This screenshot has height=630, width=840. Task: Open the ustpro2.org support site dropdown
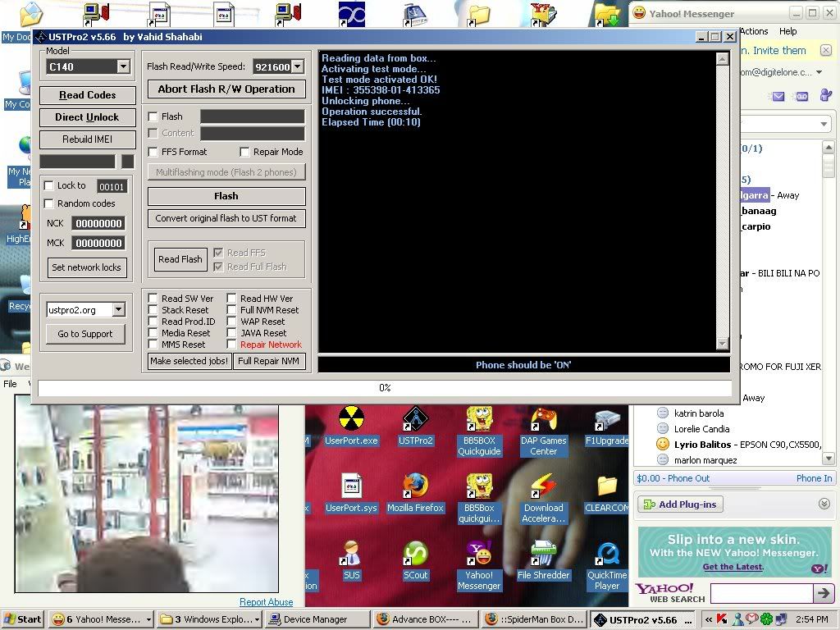pos(119,309)
